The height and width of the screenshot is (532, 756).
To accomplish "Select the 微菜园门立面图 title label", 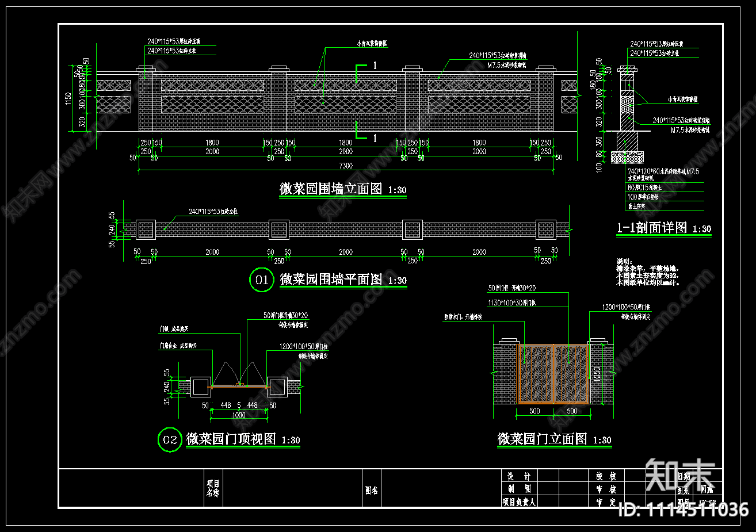I will pos(542,439).
